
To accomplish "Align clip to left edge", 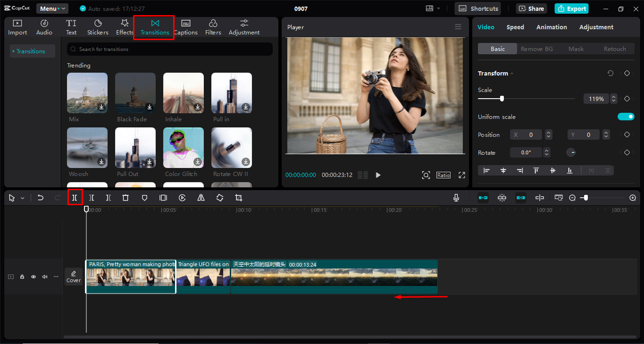I will click(x=487, y=171).
